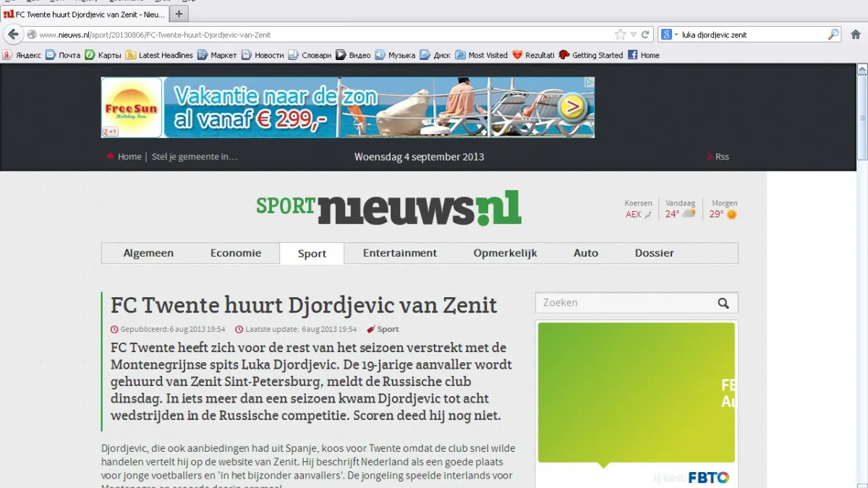Click 'Stel je gemeente in…' link
The width and height of the screenshot is (868, 488).
(x=195, y=156)
